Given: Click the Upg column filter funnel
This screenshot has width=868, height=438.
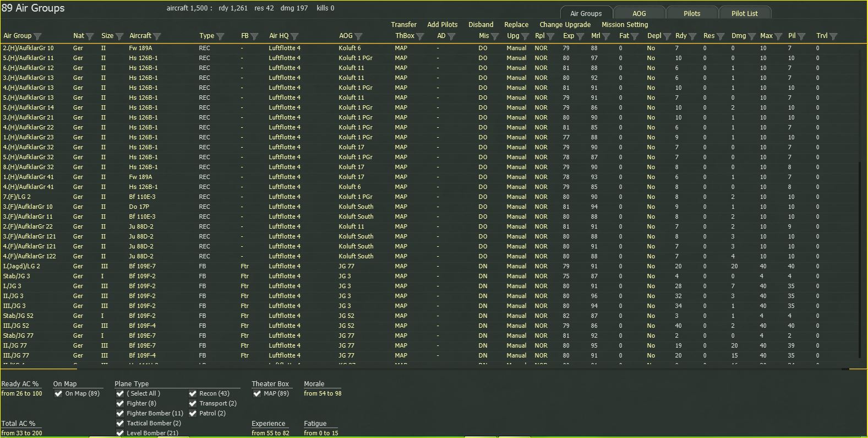Looking at the screenshot, I should point(525,36).
